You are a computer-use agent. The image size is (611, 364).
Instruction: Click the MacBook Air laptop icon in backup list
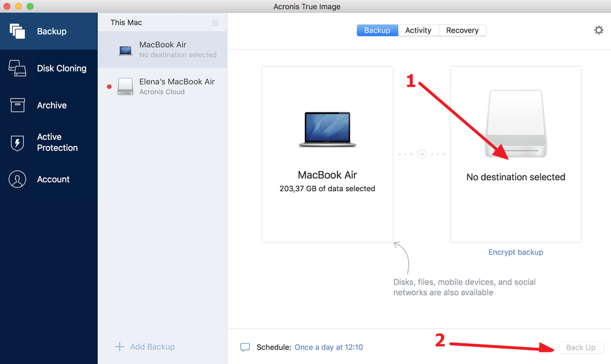pyautogui.click(x=125, y=51)
